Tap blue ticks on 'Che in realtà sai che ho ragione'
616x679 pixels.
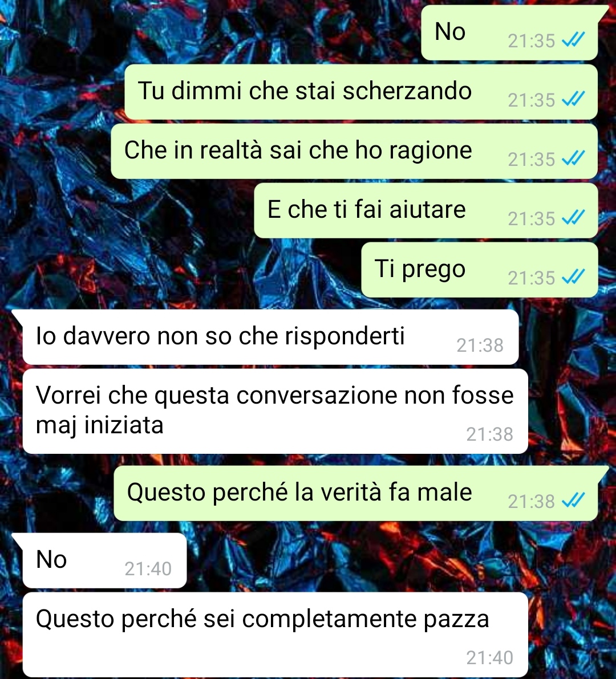point(573,159)
